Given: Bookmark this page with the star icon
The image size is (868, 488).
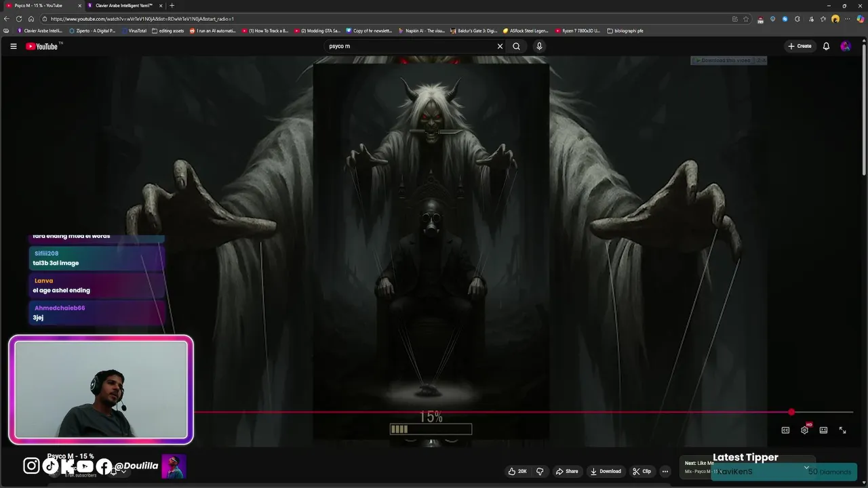Looking at the screenshot, I should point(746,19).
